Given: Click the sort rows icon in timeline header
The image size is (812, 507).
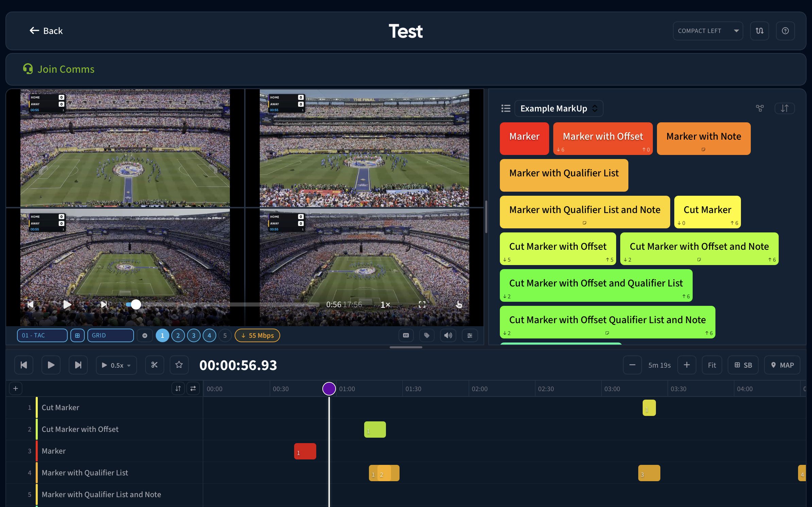Looking at the screenshot, I should [178, 388].
